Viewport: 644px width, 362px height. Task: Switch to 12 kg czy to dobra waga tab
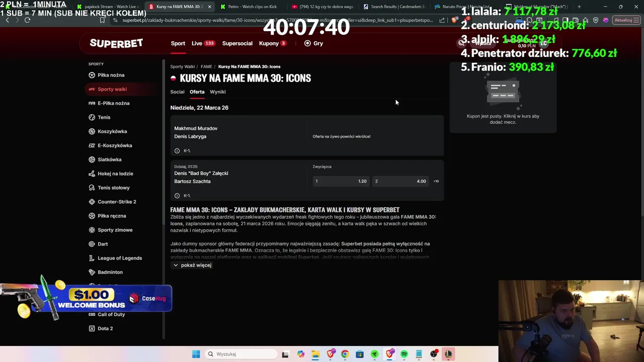pos(323,7)
